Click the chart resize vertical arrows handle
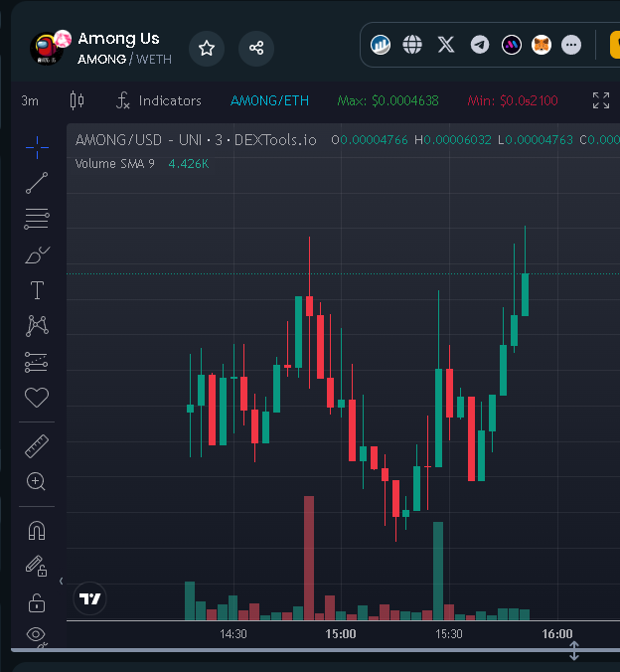 click(x=574, y=650)
